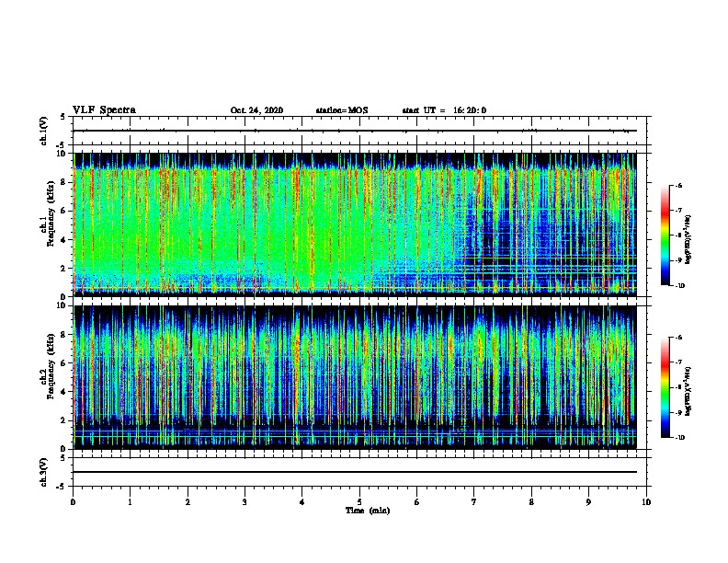The height and width of the screenshot is (563, 728).
Task: Click the ch.1 color scale bar
Action: pos(665,236)
